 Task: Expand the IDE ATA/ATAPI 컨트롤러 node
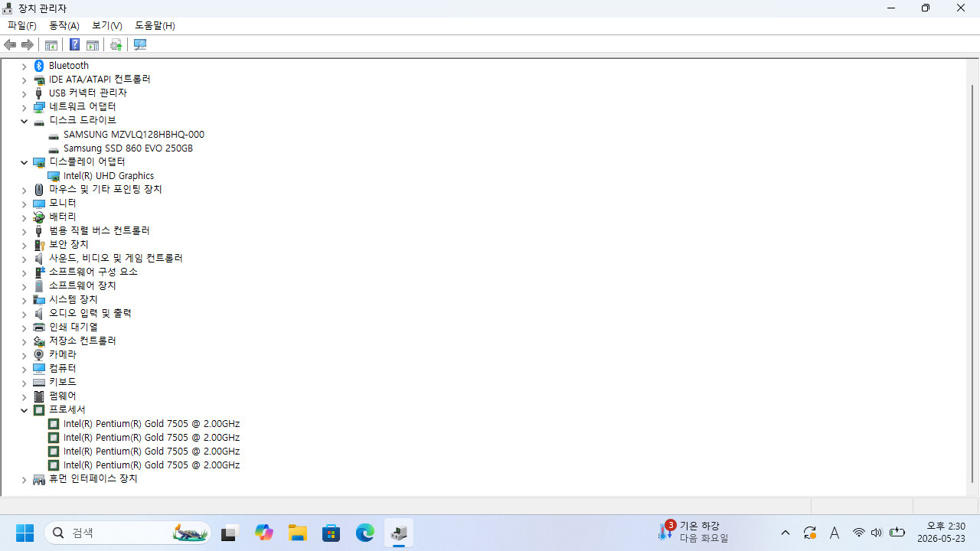(24, 80)
